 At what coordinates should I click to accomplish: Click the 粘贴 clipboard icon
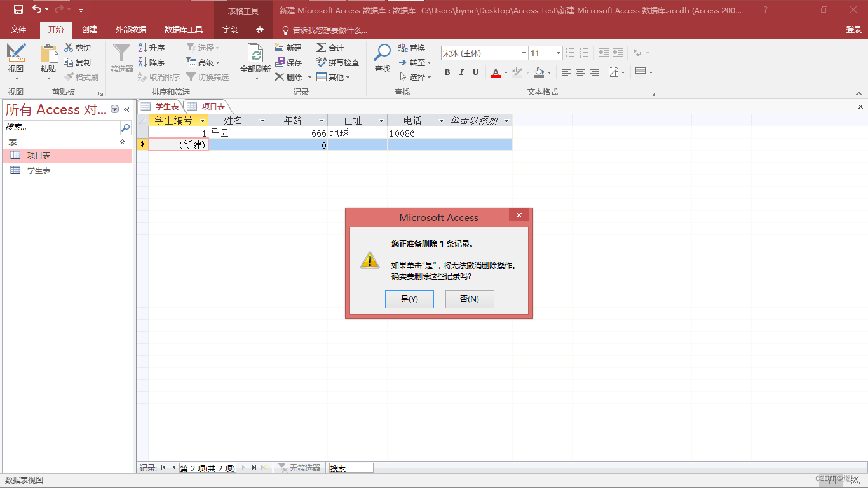tap(48, 54)
